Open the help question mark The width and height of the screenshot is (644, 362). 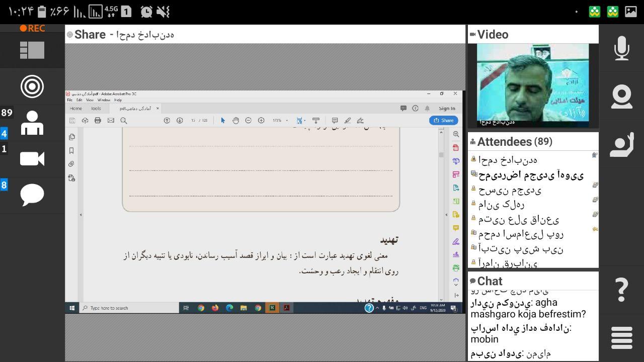tap(622, 289)
